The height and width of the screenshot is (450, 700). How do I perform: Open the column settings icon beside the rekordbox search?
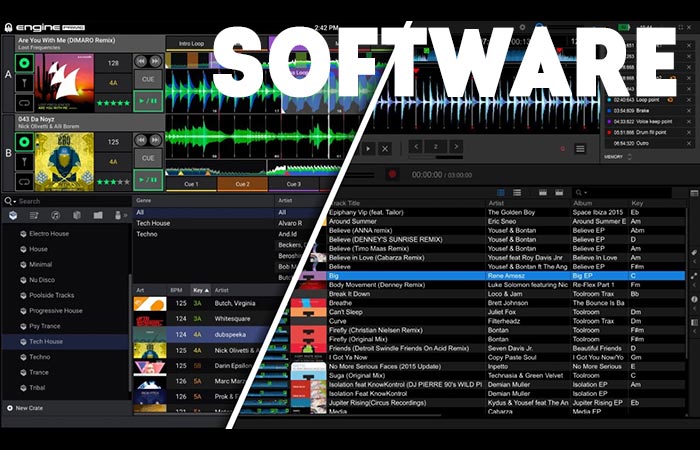694,193
